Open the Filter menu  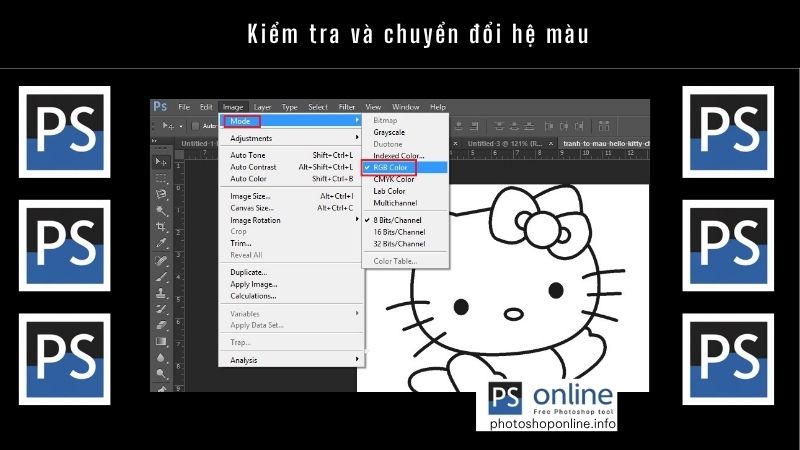point(346,107)
